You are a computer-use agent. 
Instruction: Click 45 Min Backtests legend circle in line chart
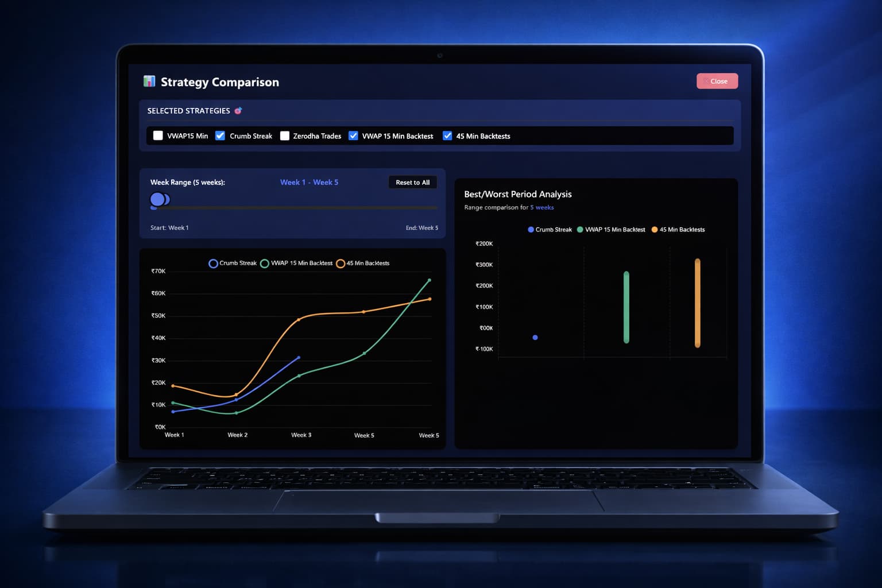click(x=341, y=264)
